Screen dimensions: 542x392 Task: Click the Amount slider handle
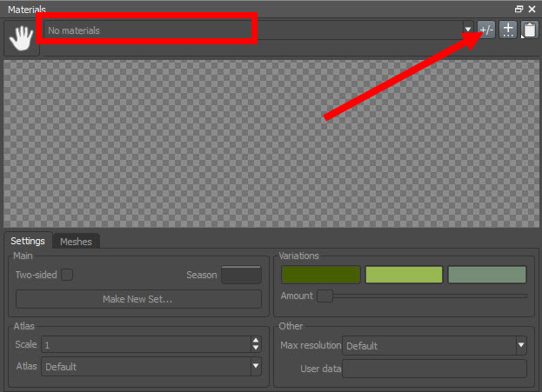[x=325, y=296]
